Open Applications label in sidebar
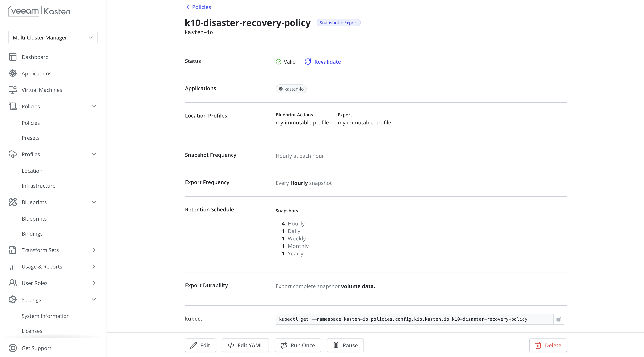 pos(36,74)
